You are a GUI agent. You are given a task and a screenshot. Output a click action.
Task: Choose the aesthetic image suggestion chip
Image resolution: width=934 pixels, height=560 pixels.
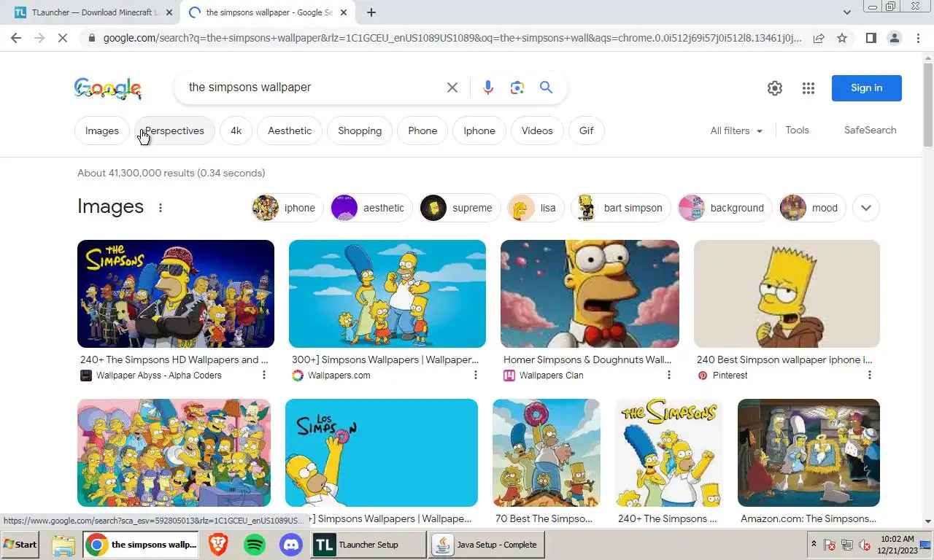pyautogui.click(x=371, y=208)
